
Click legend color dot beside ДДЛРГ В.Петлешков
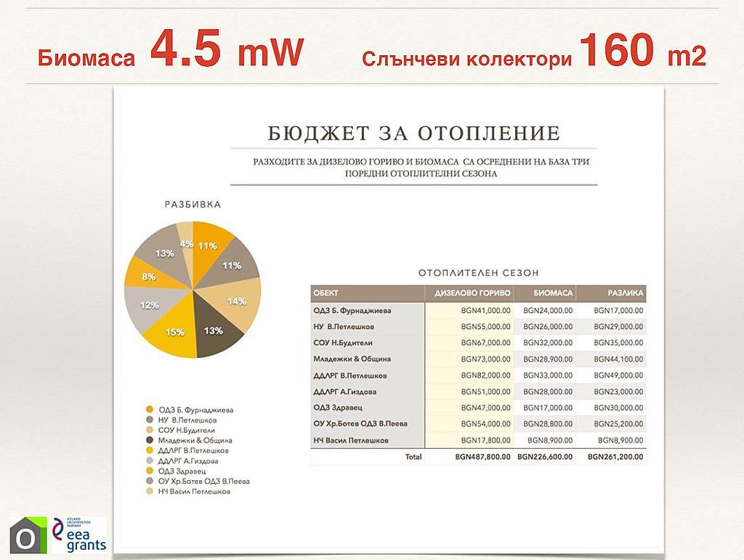pyautogui.click(x=150, y=450)
